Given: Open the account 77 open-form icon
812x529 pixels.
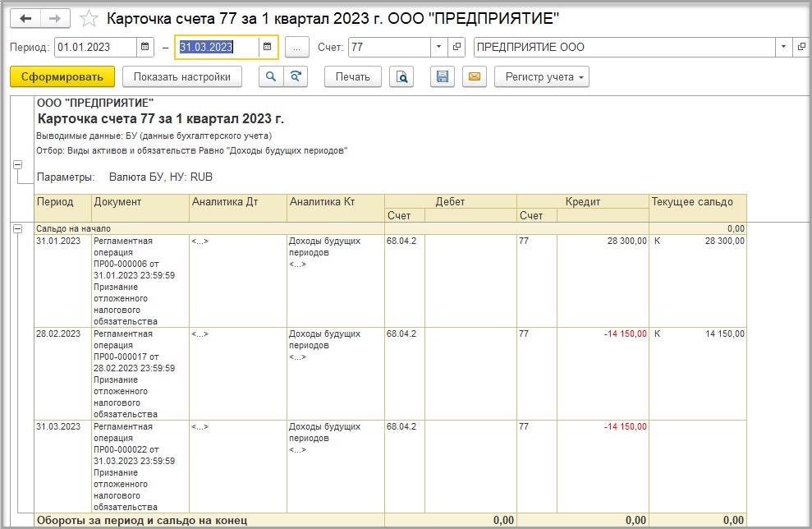Looking at the screenshot, I should coord(457,47).
